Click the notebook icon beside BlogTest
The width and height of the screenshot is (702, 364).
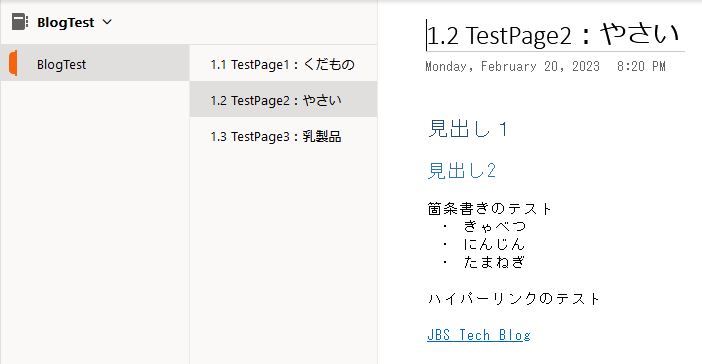click(x=20, y=22)
